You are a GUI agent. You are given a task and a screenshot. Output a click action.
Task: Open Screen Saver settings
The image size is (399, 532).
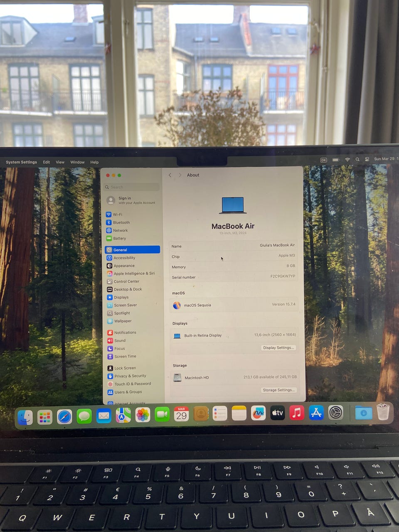[133, 305]
